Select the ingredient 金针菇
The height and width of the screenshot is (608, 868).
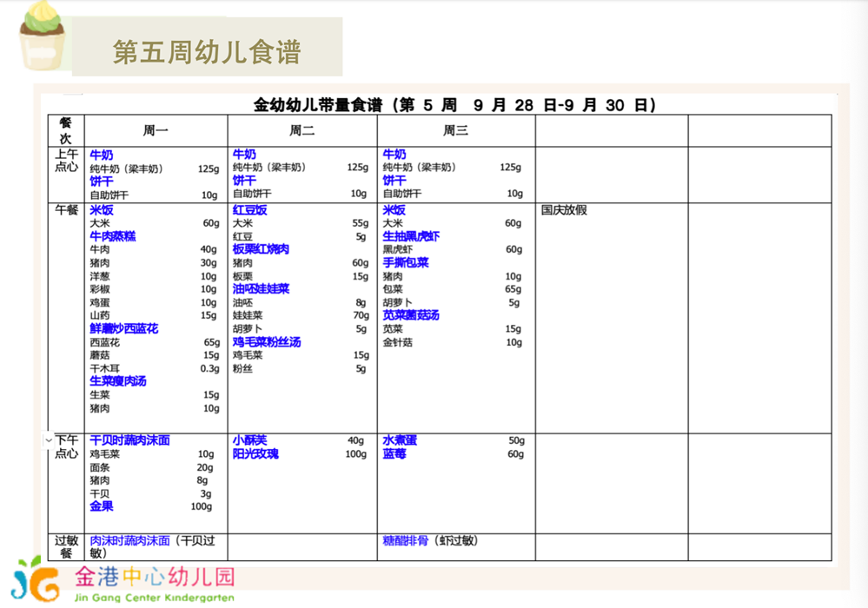[397, 342]
